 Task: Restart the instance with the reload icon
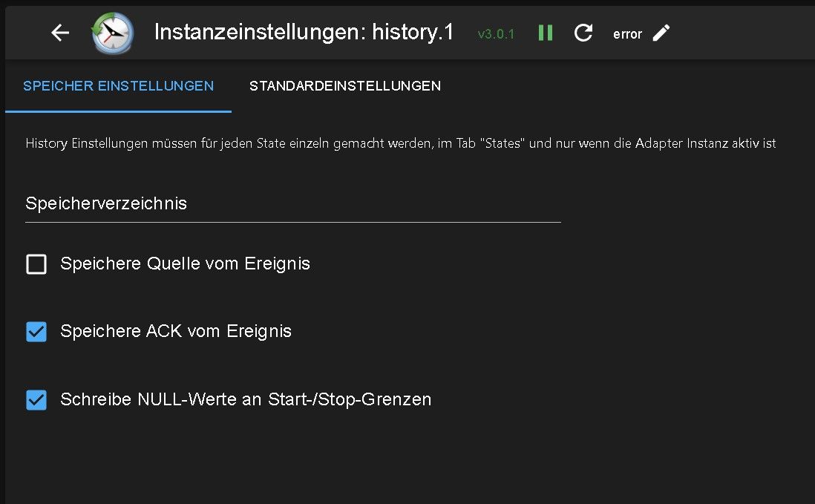click(583, 33)
